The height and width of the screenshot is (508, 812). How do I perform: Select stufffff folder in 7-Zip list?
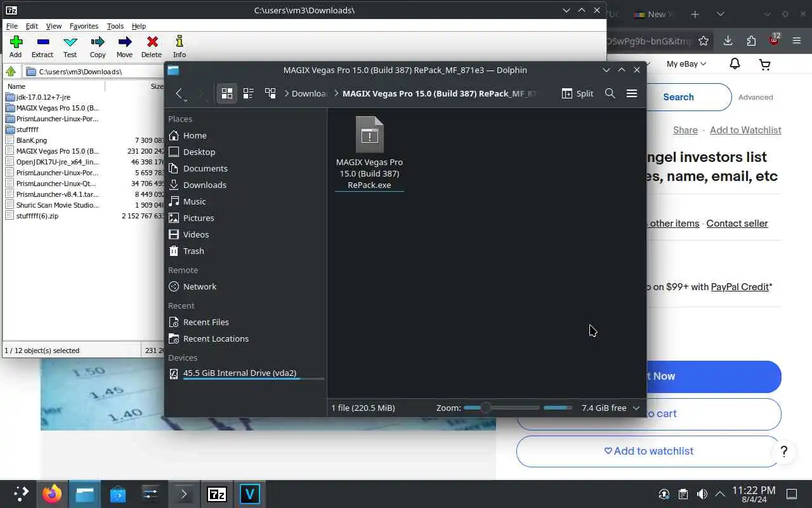[27, 130]
